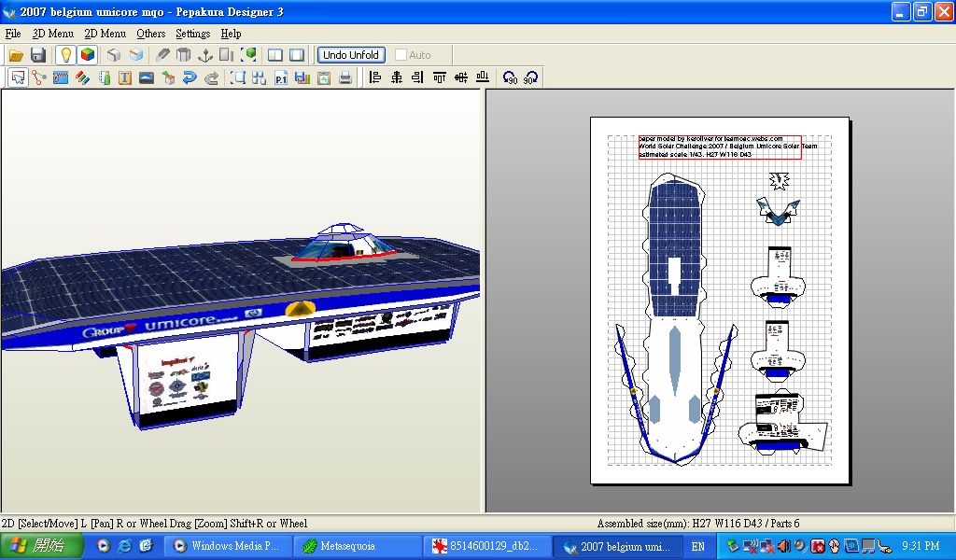
Task: Switch to Windows Media Player taskbar button
Action: pos(228,546)
